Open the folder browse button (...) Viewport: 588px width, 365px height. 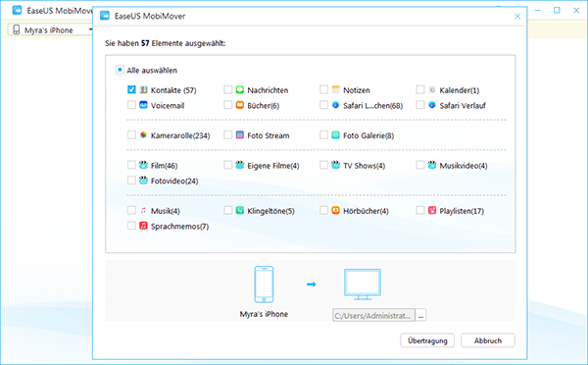[x=420, y=315]
